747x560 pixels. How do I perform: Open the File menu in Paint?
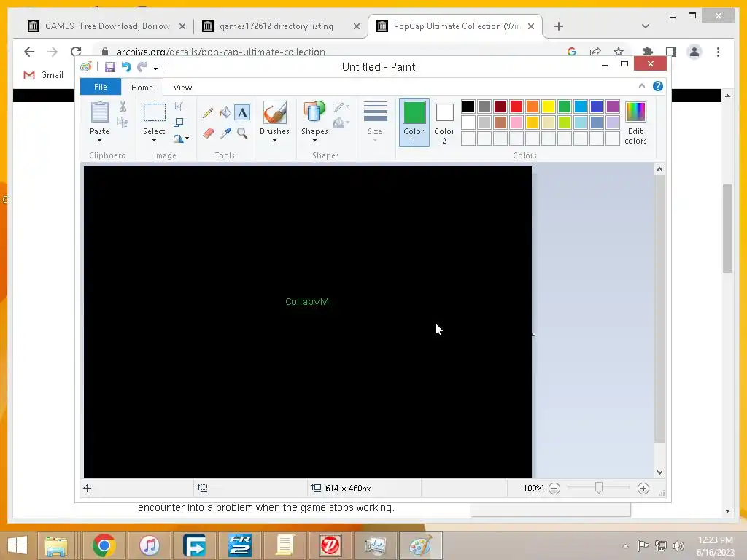[x=101, y=87]
